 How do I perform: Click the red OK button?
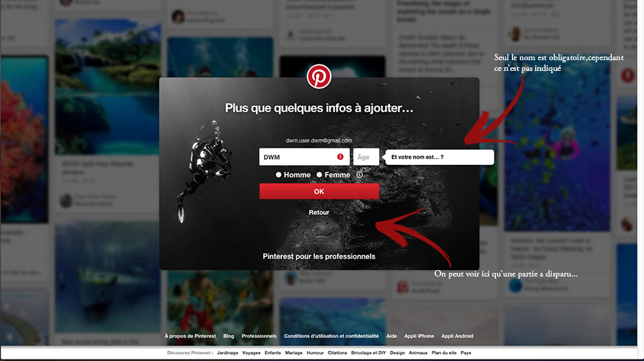coord(319,191)
